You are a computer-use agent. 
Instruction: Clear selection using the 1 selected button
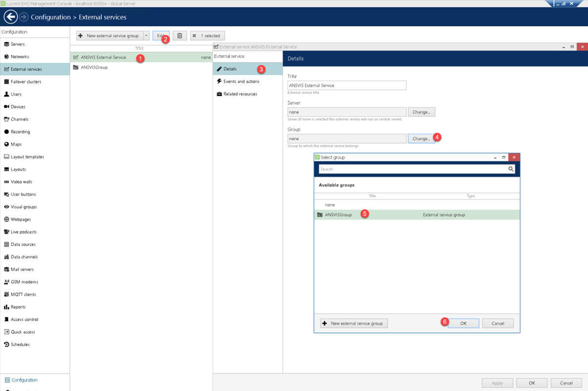click(x=207, y=36)
